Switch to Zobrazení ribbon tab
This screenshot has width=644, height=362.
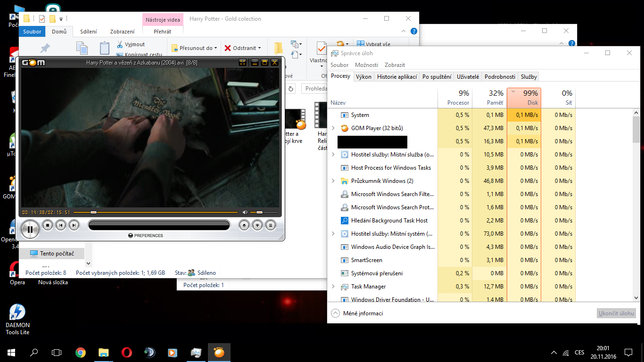[123, 32]
